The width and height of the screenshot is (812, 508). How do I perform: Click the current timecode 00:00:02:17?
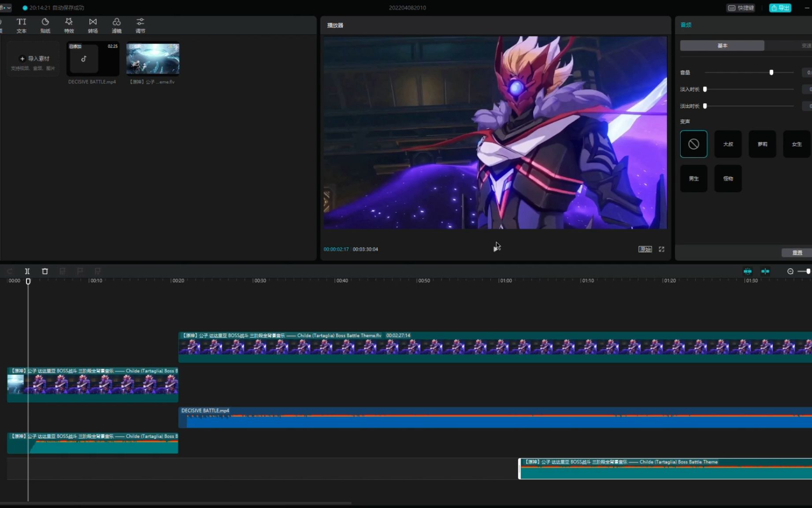point(336,249)
